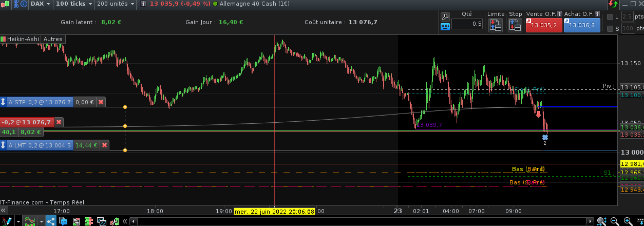Viewport: 644px width, 226px height.
Task: Click the trading wrench candle icon
Action: pyautogui.click(x=114, y=221)
